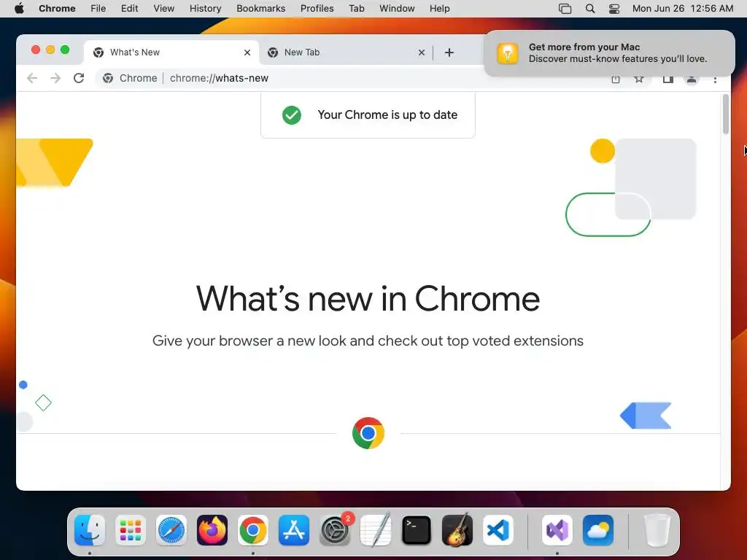The height and width of the screenshot is (560, 747).
Task: Open the Profiles menu
Action: (317, 9)
